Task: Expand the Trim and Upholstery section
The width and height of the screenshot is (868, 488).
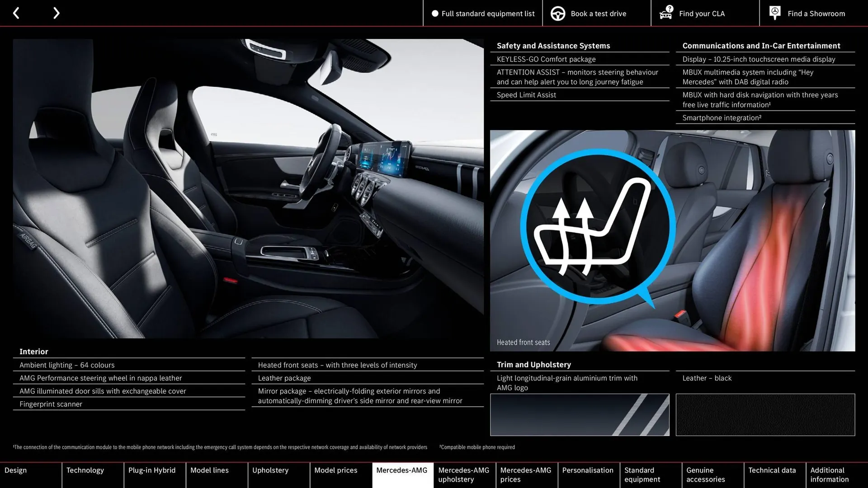Action: coord(534,365)
